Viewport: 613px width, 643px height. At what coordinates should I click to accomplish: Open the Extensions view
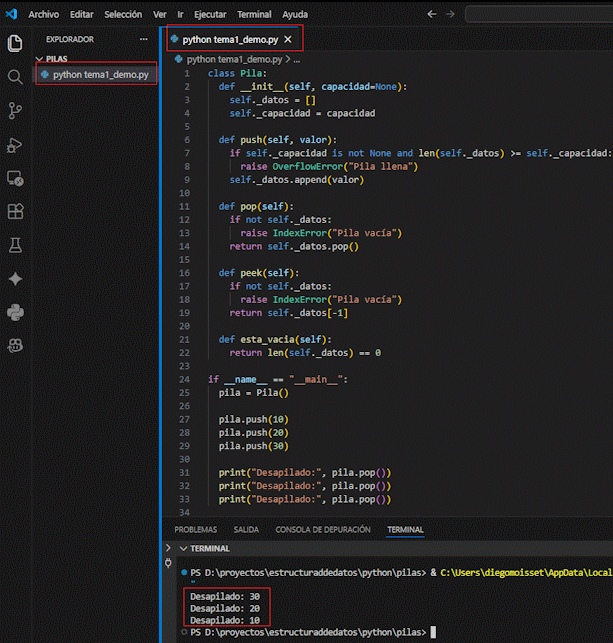(15, 211)
